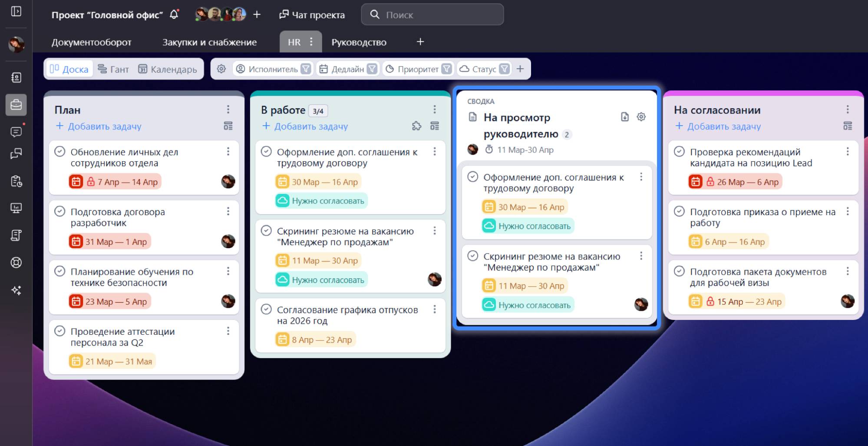Switch to the Гант view
868x446 pixels.
click(113, 69)
